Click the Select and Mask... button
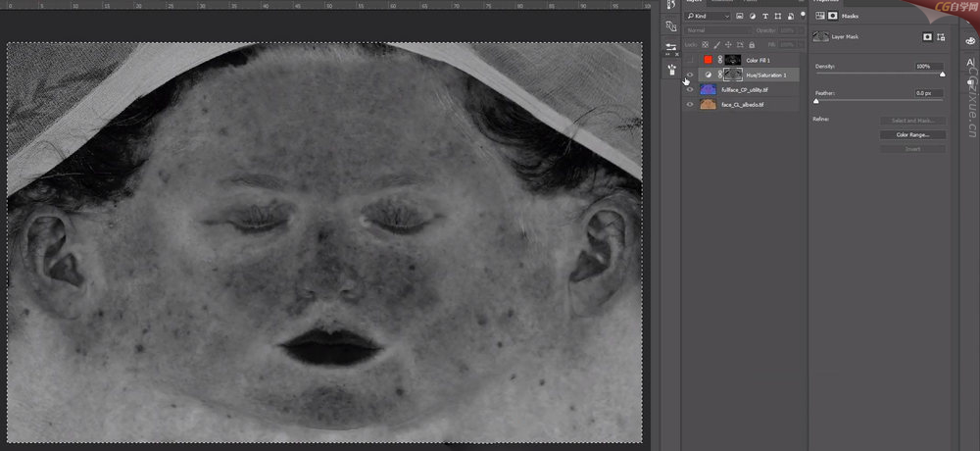 pos(912,121)
